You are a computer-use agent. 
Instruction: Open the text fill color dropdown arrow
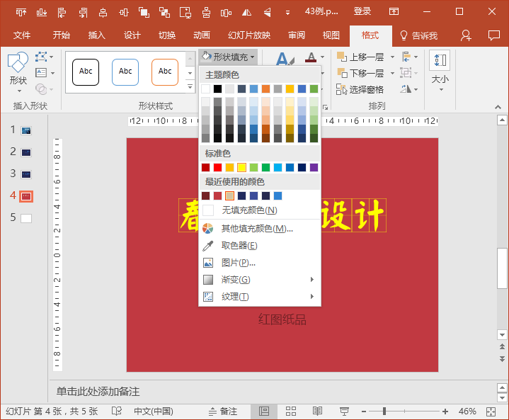click(322, 57)
